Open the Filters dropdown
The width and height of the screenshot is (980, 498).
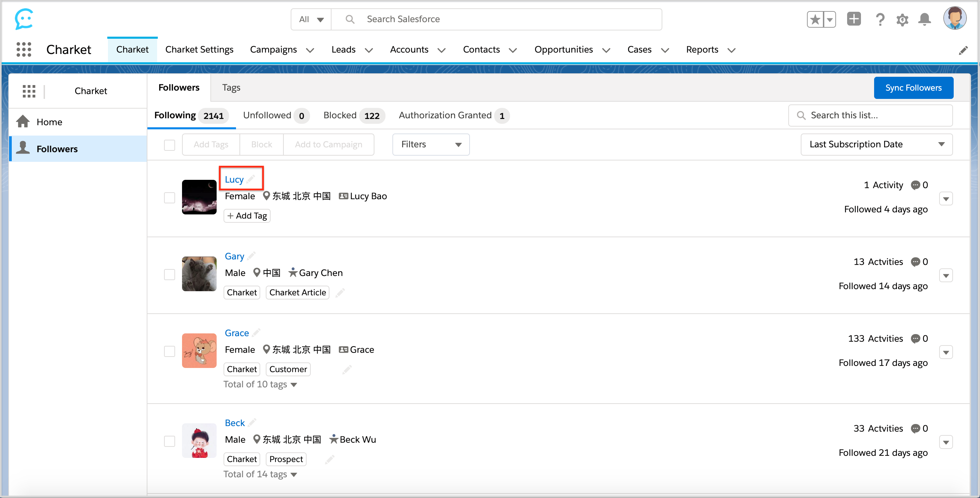click(x=430, y=145)
